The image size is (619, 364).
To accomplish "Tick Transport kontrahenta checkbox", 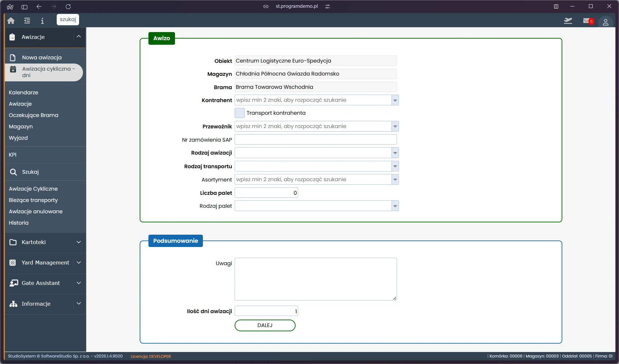I will click(239, 113).
